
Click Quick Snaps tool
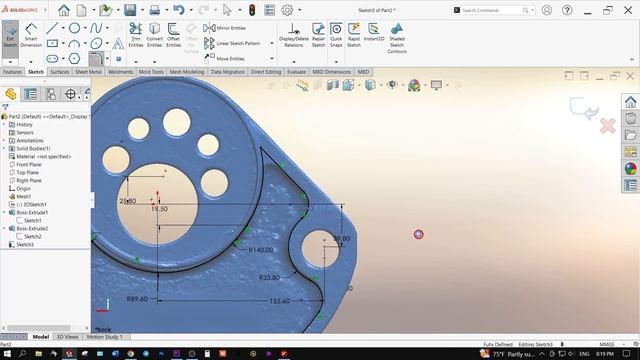[336, 35]
